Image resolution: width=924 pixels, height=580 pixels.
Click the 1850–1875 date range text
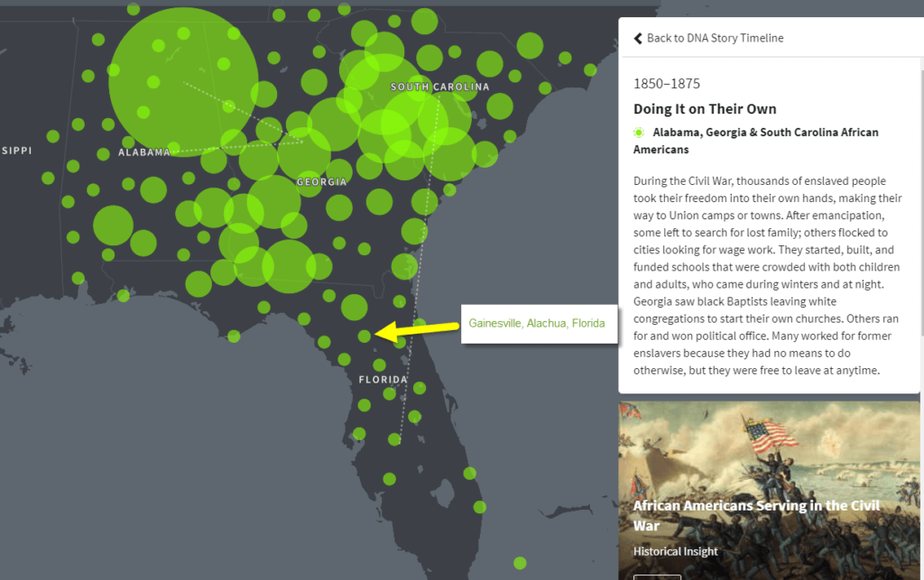pos(667,84)
